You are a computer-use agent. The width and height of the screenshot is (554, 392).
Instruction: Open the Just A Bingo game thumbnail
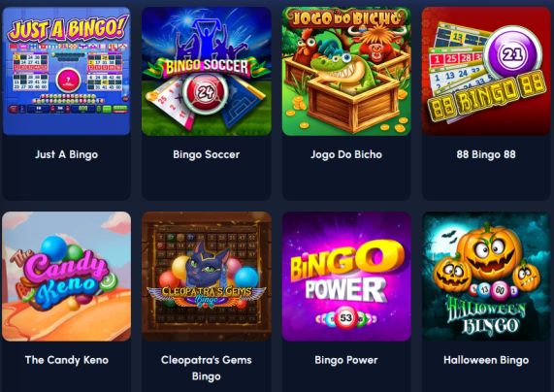click(x=66, y=71)
